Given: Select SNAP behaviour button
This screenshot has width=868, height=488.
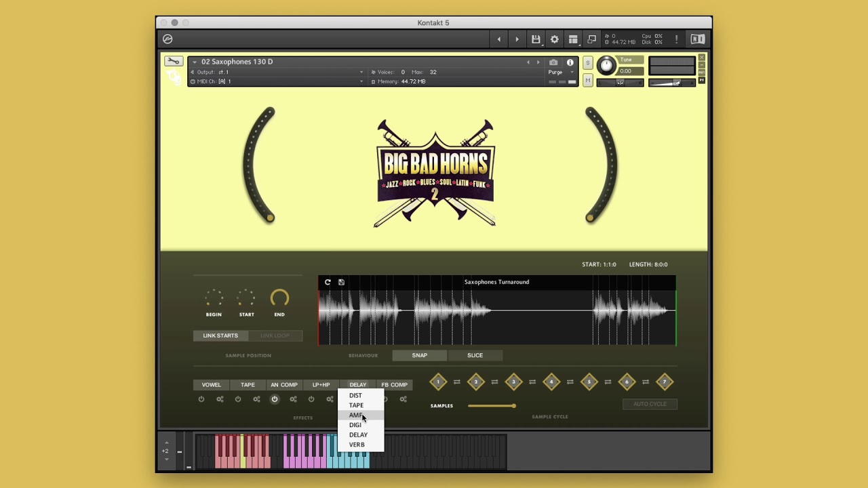Looking at the screenshot, I should [x=420, y=355].
